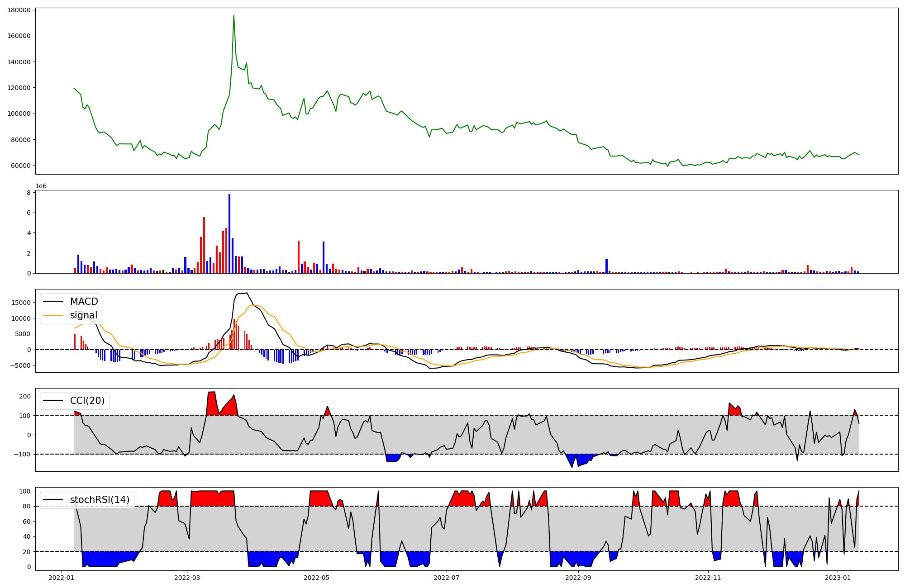Click the tallest blue volume bar
This screenshot has height=588, width=905.
[229, 233]
